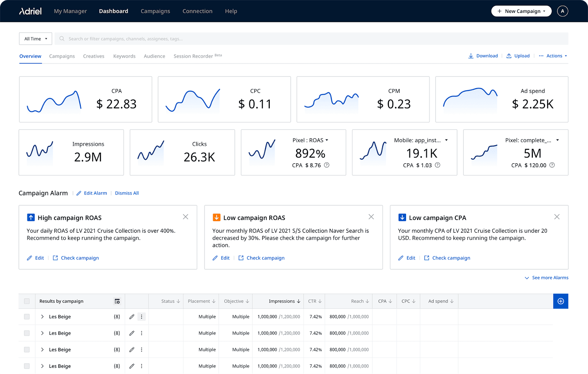Open the All Time date range dropdown
588x374 pixels.
tap(35, 39)
